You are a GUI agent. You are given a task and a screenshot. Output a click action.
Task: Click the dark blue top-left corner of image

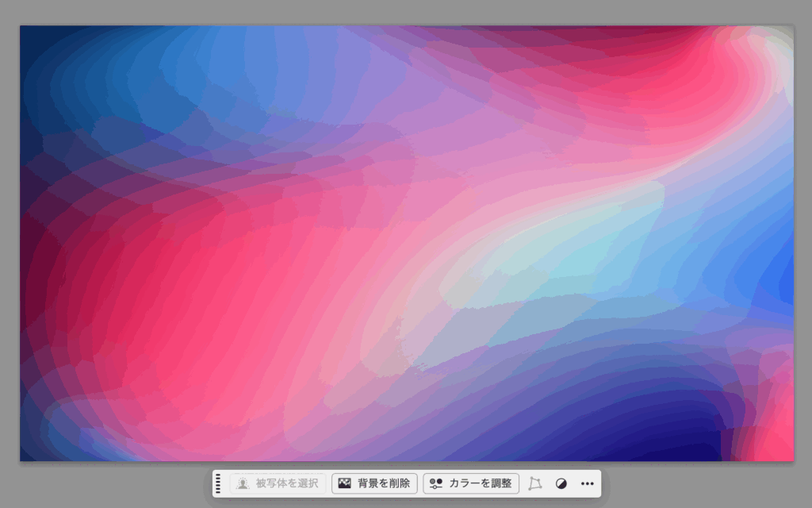point(40,48)
